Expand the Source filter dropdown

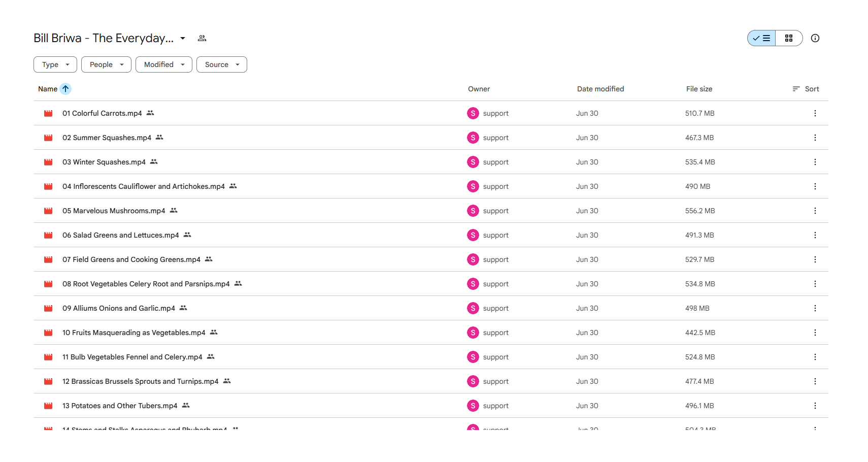pyautogui.click(x=222, y=64)
